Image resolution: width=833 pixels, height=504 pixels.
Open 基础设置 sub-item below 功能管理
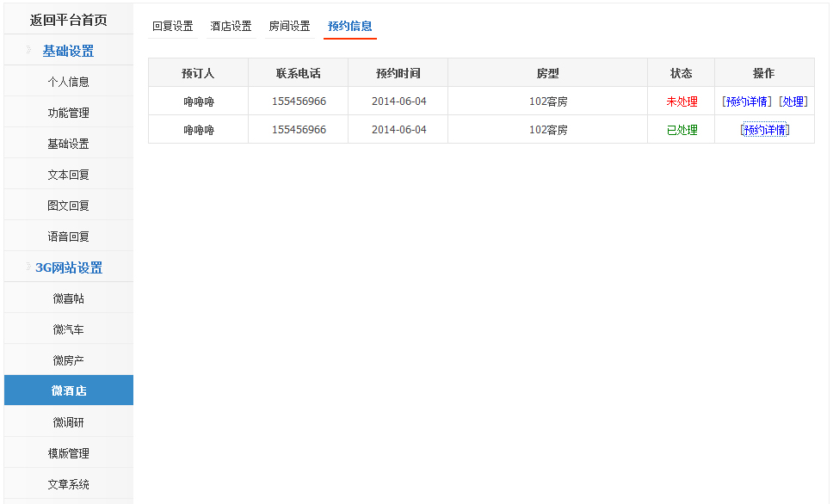pos(69,144)
